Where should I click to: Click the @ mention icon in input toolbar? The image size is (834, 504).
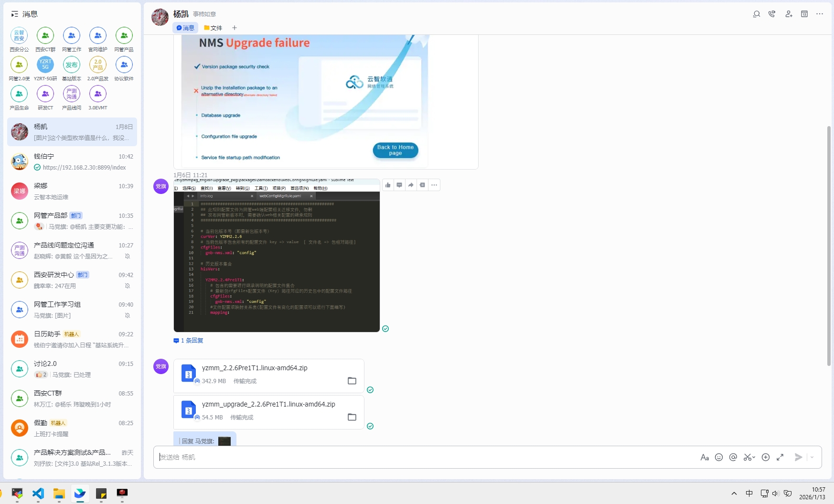[x=733, y=457]
